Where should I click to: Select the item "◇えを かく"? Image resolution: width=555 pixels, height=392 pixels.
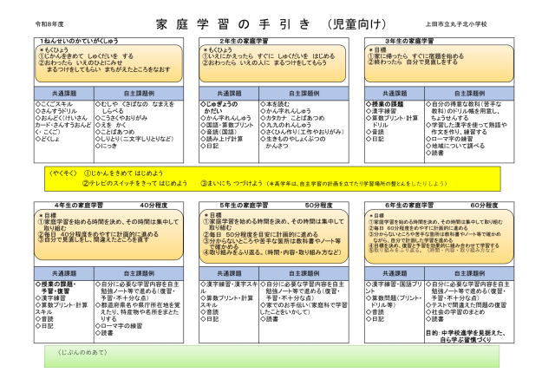click(x=110, y=125)
